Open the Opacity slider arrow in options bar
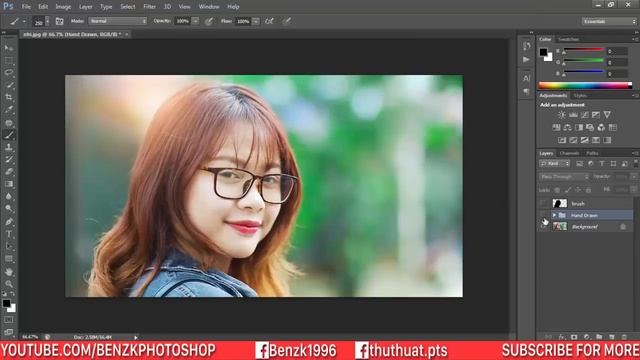Viewport: 640px width, 360px height. tap(195, 21)
